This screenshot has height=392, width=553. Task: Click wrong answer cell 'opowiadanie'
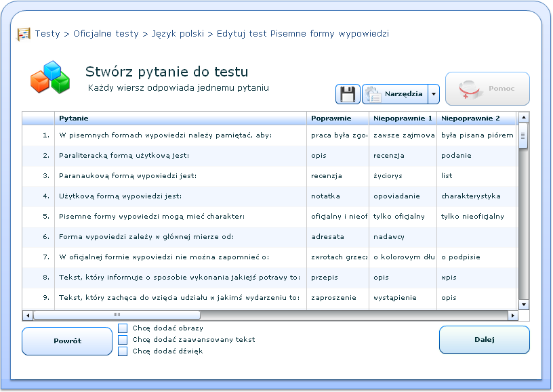coord(403,196)
